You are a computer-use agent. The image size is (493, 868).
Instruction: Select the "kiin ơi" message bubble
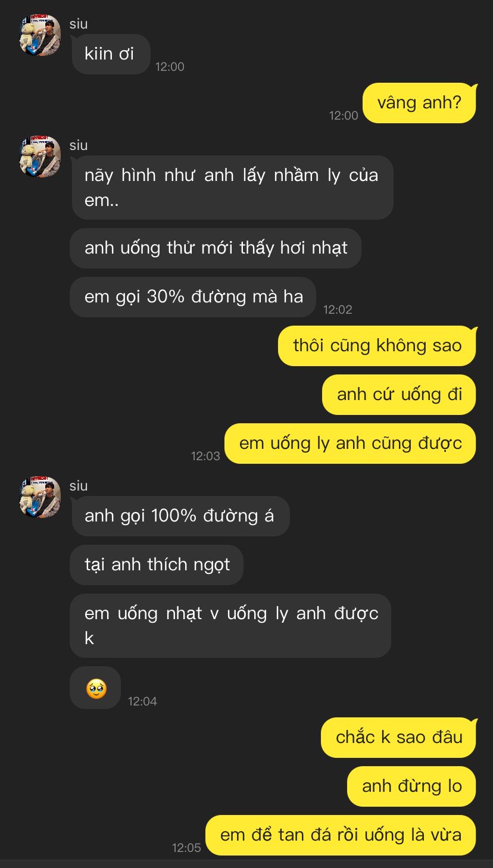pyautogui.click(x=110, y=54)
